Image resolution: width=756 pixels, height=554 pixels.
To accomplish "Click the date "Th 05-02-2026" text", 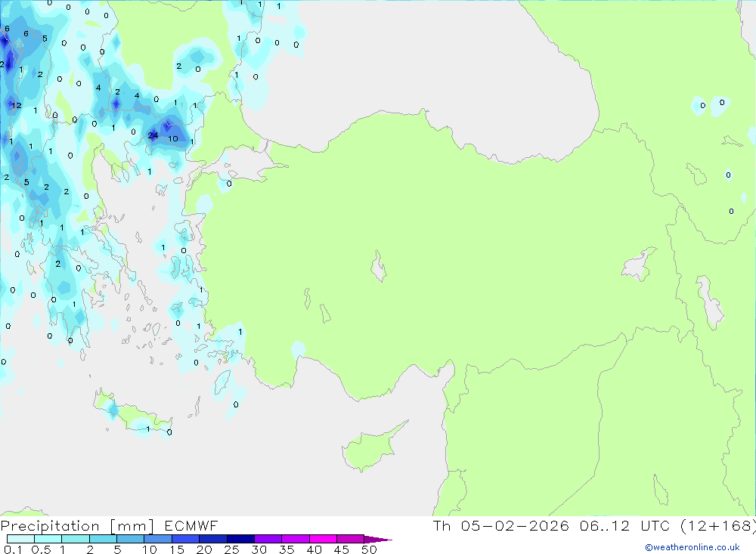I will (501, 525).
